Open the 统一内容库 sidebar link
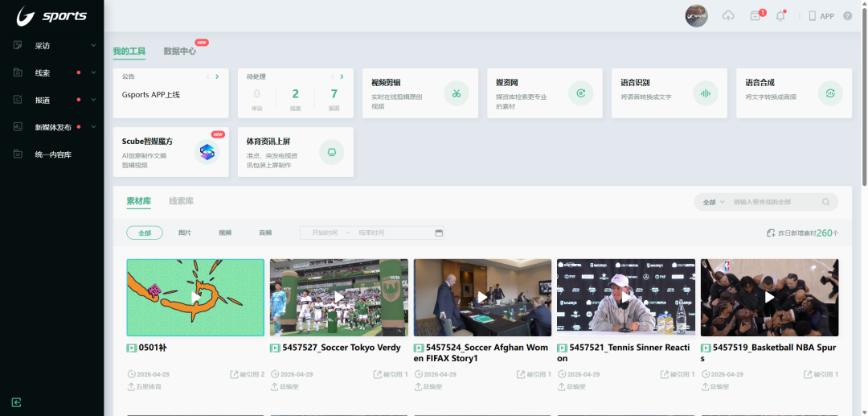868x416 pixels. [52, 154]
